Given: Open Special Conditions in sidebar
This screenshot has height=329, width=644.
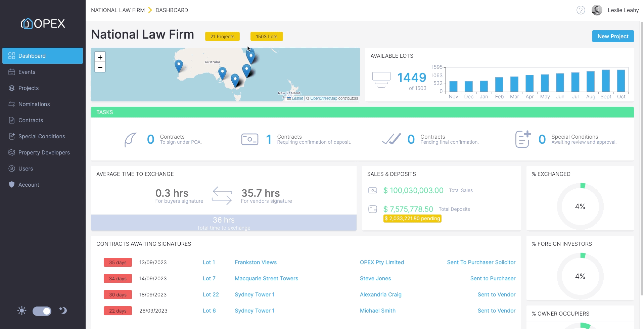Looking at the screenshot, I should (43, 136).
